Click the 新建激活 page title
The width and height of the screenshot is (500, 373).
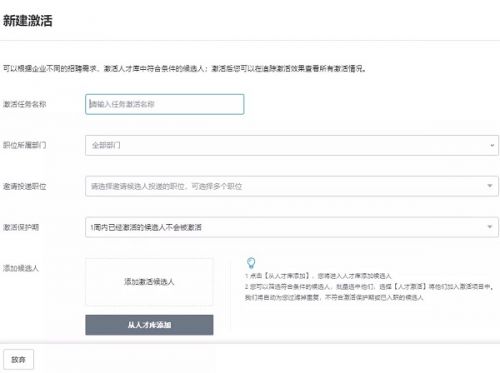point(28,21)
